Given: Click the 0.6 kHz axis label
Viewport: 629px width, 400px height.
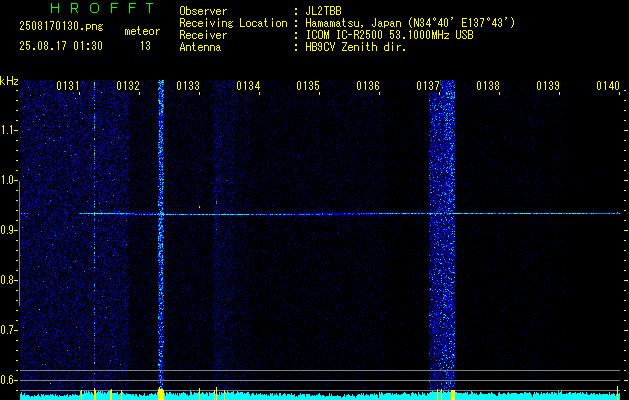Looking at the screenshot, I should (x=9, y=380).
